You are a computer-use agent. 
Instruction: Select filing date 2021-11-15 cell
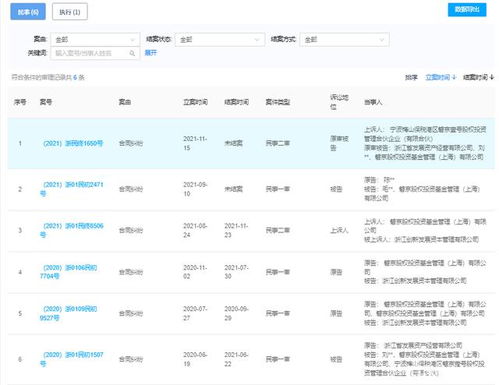(x=195, y=143)
